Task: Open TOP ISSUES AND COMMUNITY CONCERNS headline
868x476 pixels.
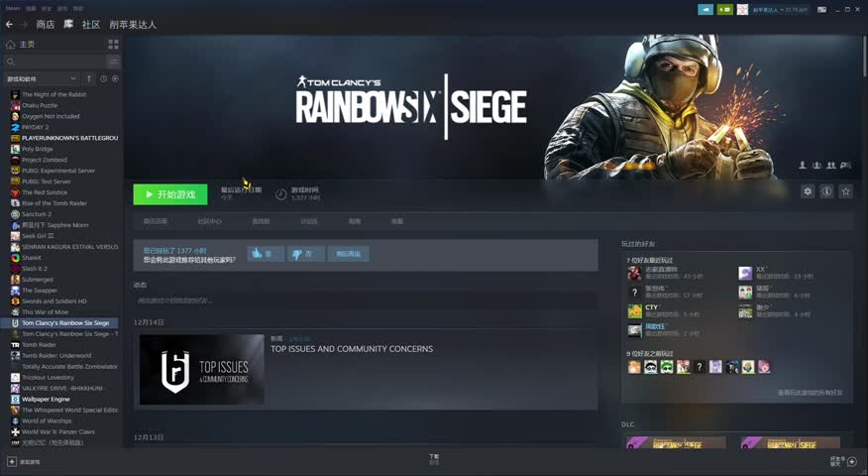Action: coord(352,348)
